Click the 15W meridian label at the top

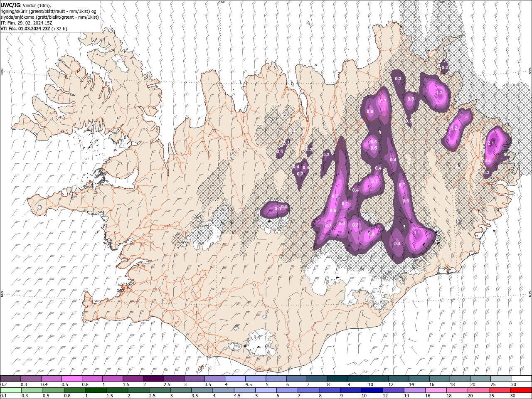pos(440,2)
